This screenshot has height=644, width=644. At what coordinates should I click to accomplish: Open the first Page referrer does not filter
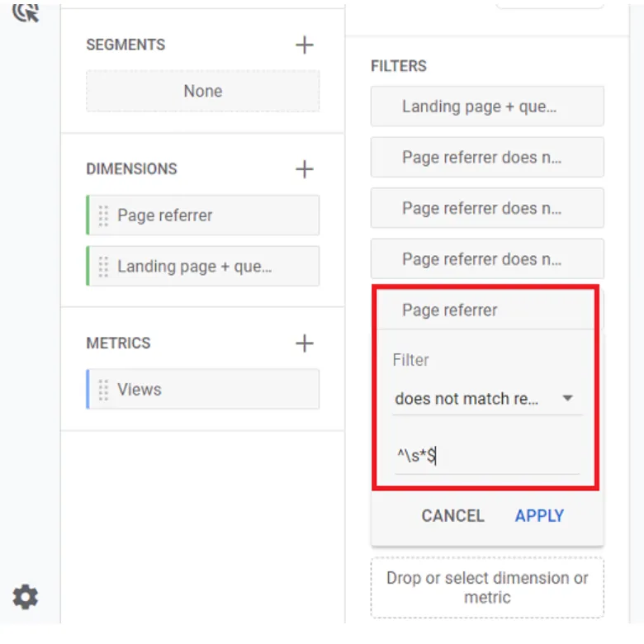[487, 158]
